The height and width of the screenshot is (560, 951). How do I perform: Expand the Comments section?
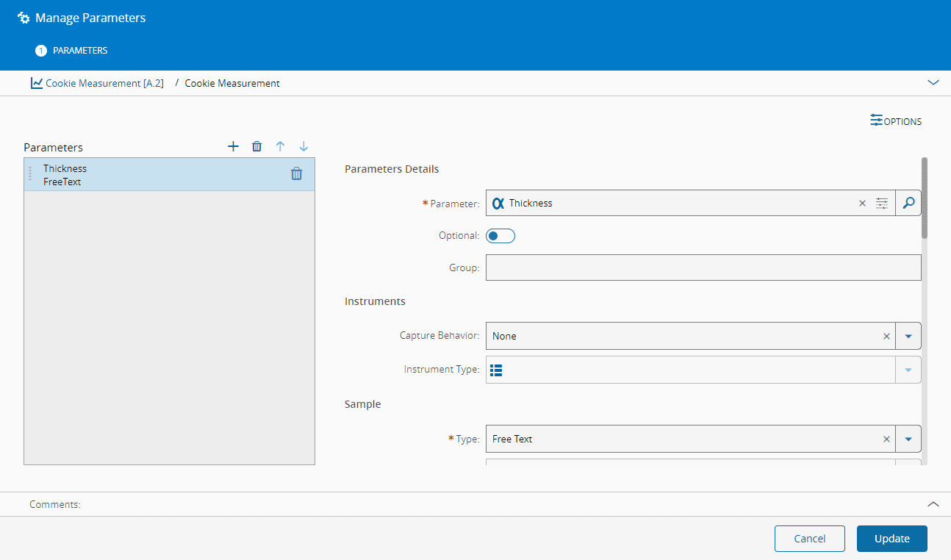(933, 504)
